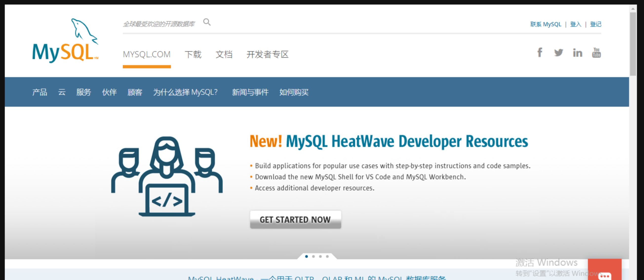Screen dimensions: 644x280
Task: Open the 云 menu
Action: click(x=62, y=92)
